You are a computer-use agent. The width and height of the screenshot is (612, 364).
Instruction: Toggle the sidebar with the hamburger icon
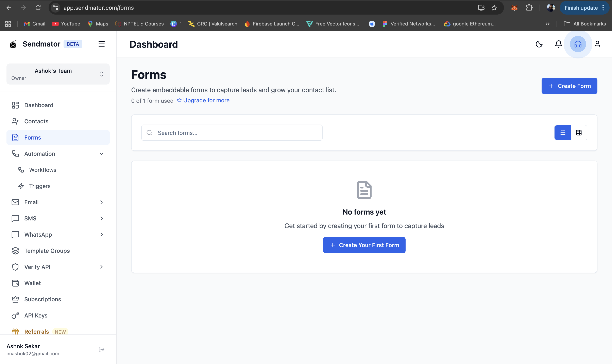tap(102, 44)
